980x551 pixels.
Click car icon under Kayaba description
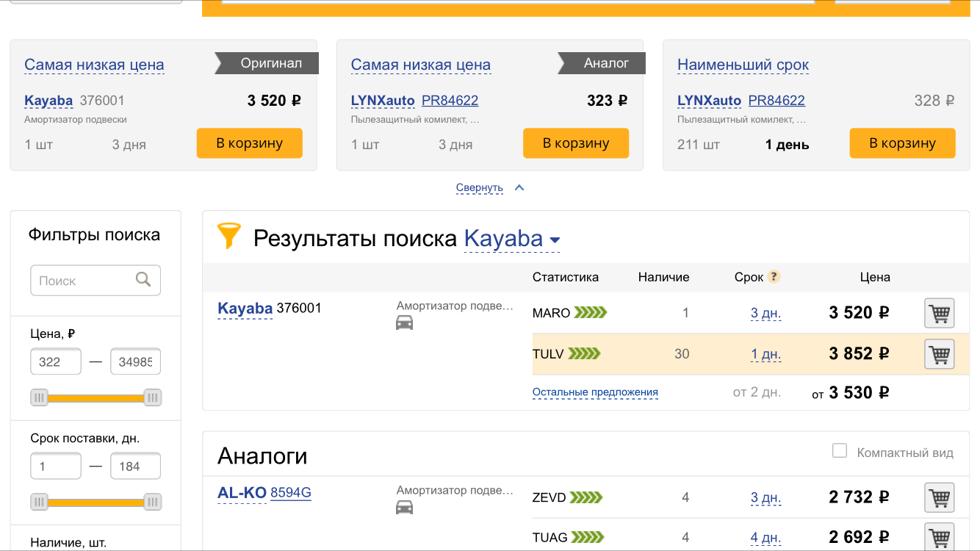[405, 323]
